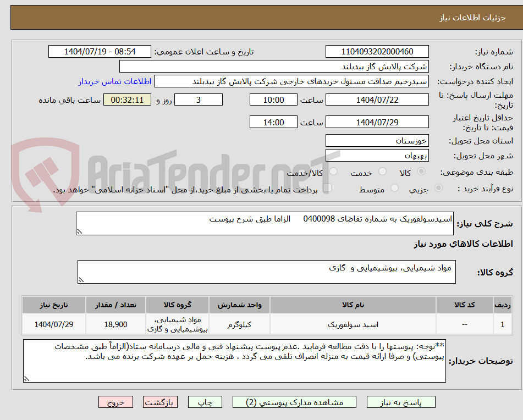
Task: Select the متوسط purchase process option
Action: 394,187
